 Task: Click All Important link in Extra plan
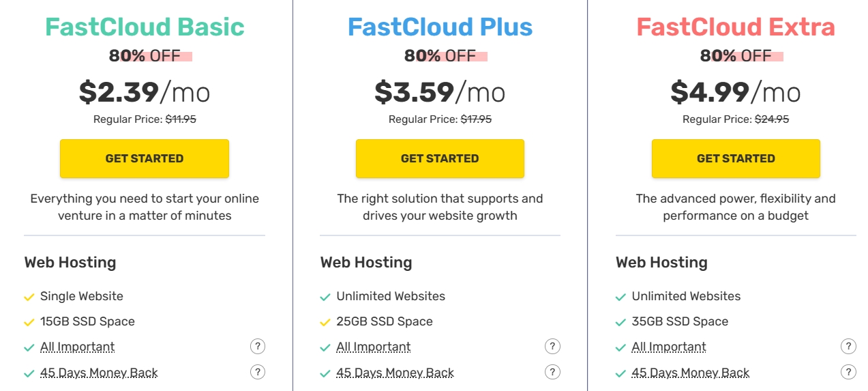point(668,347)
